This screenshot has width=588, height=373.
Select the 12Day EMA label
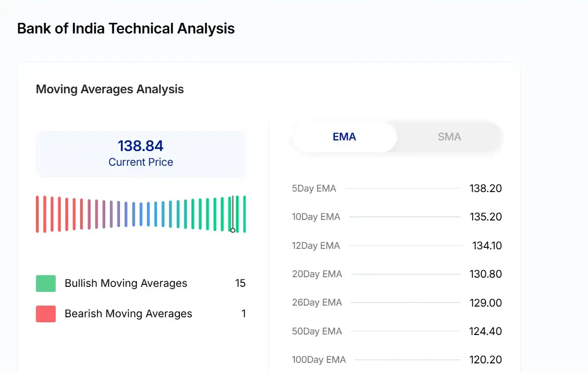316,246
